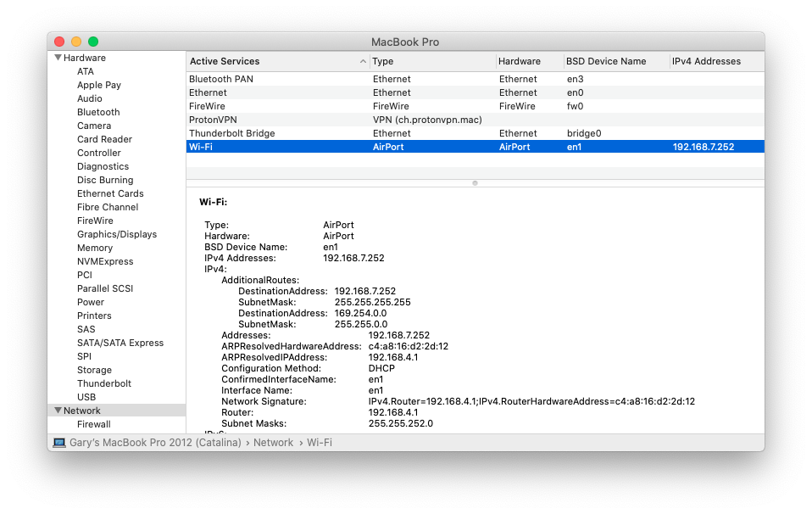The height and width of the screenshot is (514, 812).
Task: Open Diagnostics section
Action: point(103,166)
